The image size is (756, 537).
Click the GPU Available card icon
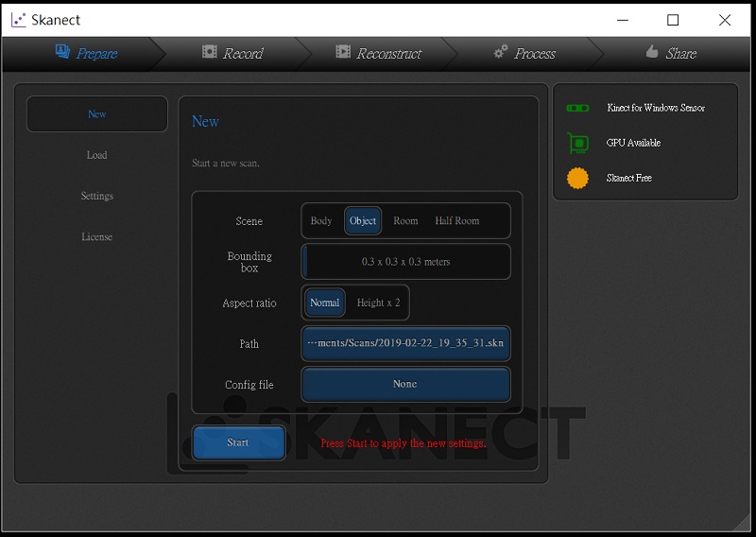[577, 143]
